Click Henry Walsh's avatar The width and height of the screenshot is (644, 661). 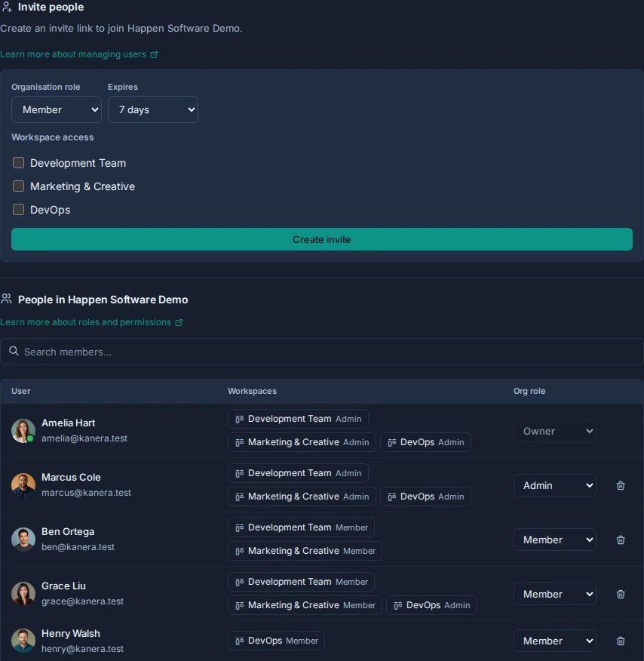pyautogui.click(x=23, y=641)
